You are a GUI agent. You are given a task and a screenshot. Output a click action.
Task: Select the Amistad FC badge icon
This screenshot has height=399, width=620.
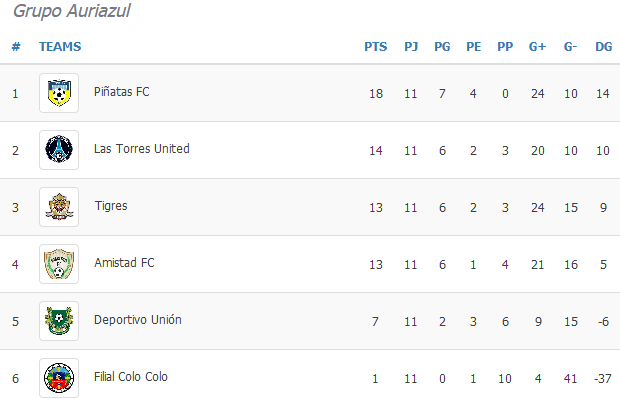click(59, 264)
